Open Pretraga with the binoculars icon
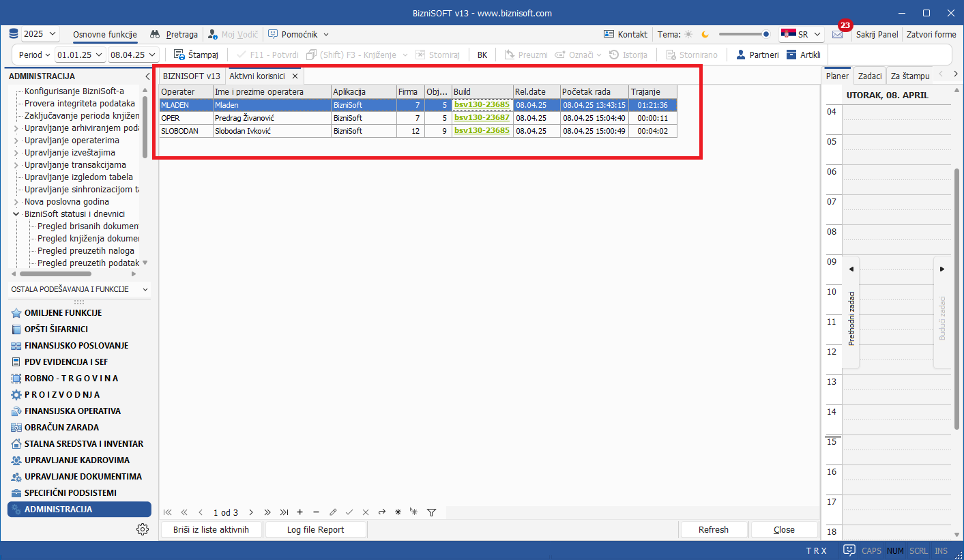The width and height of the screenshot is (964, 560). pyautogui.click(x=174, y=34)
